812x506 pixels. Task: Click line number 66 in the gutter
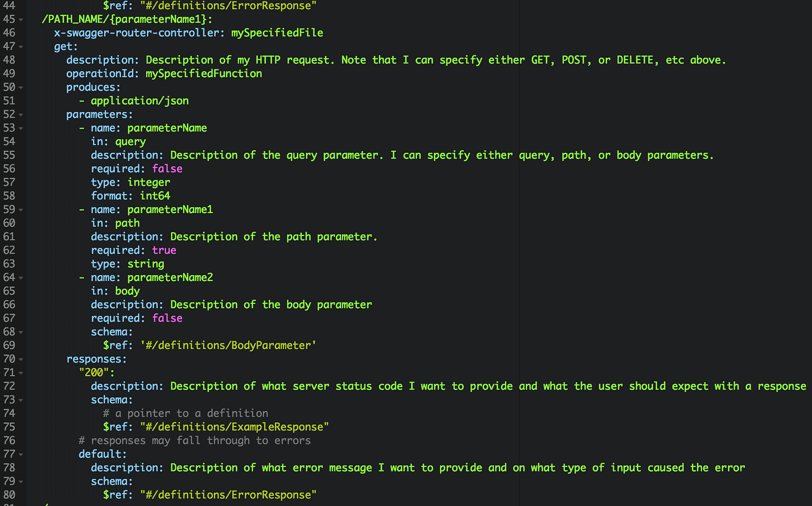coord(9,305)
